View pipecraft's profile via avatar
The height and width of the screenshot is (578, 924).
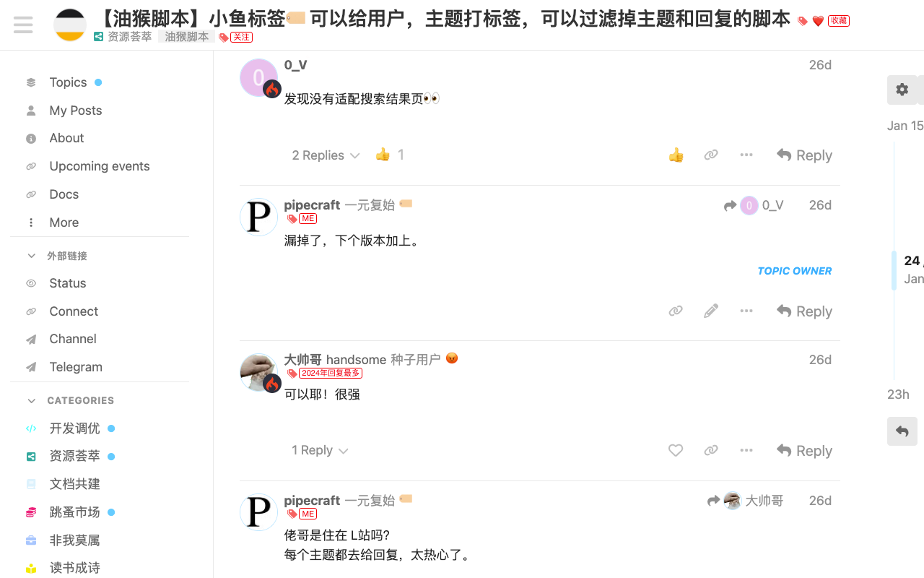258,217
